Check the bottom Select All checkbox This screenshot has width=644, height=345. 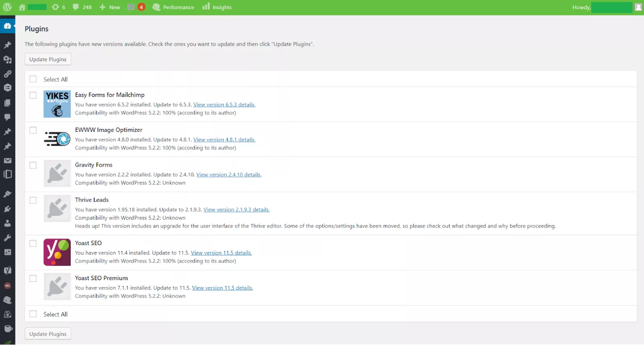[x=33, y=314]
